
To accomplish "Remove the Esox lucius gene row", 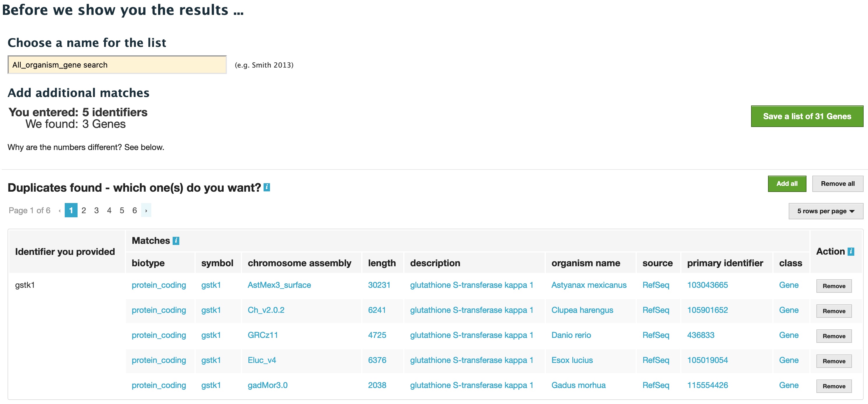I will (834, 361).
